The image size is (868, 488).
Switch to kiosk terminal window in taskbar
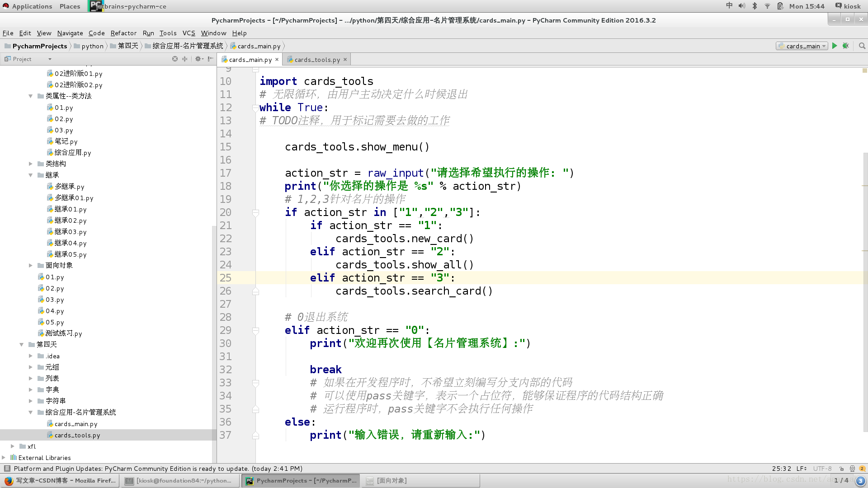(x=180, y=481)
